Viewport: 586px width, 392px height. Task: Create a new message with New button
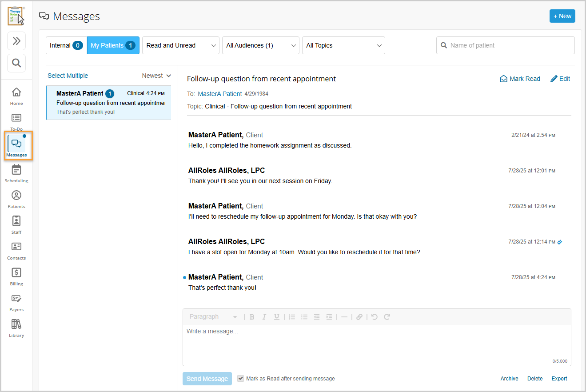pos(562,16)
